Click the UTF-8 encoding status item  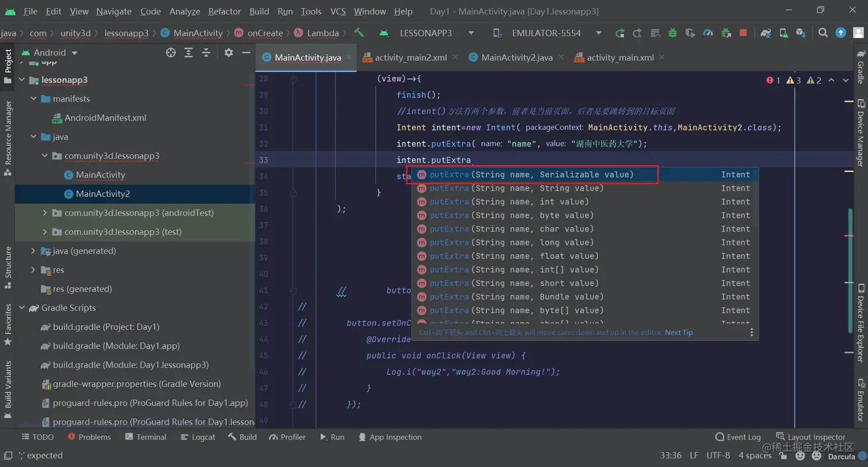click(x=718, y=455)
